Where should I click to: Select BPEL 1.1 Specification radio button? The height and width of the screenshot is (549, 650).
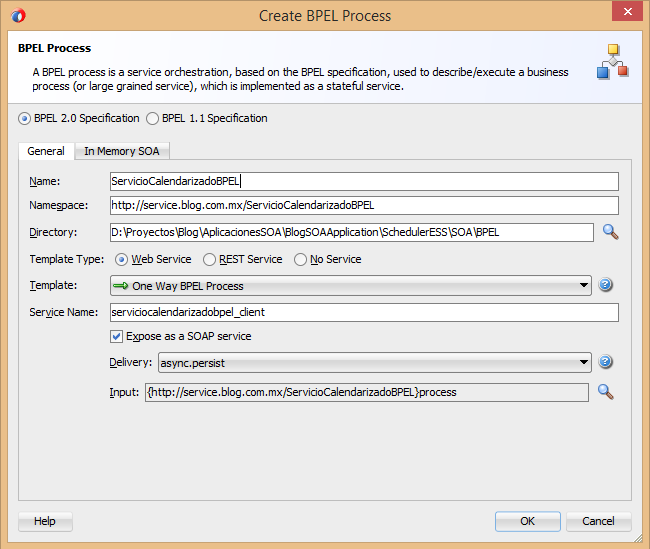(x=153, y=119)
